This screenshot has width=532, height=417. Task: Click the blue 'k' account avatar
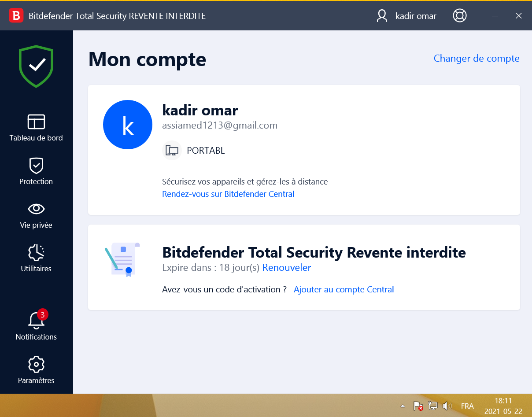[x=128, y=125]
